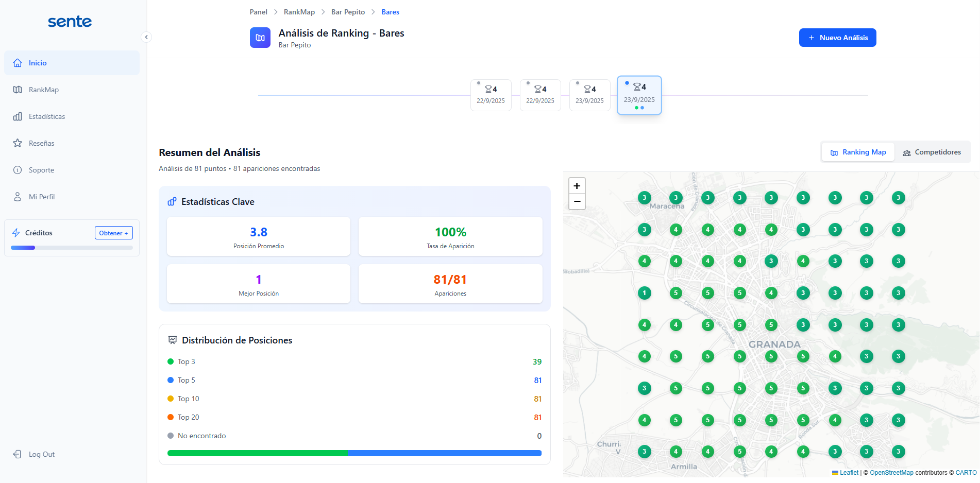Click the Inicio home icon in sidebar
The height and width of the screenshot is (483, 980).
[x=18, y=63]
